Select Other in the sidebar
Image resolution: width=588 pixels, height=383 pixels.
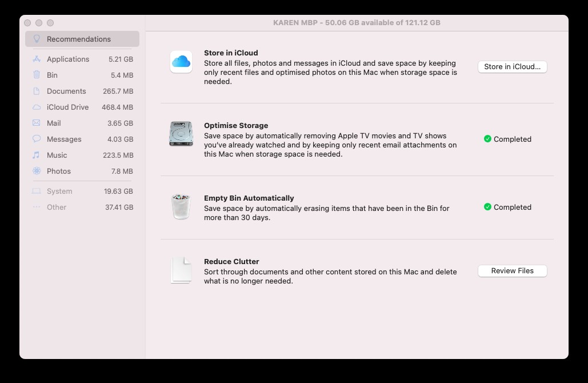[x=57, y=207]
